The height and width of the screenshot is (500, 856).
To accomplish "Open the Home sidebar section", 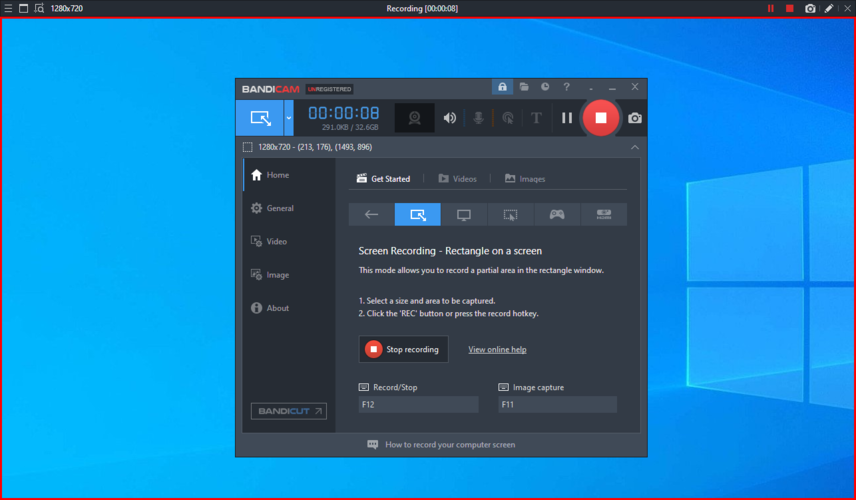I will 289,175.
